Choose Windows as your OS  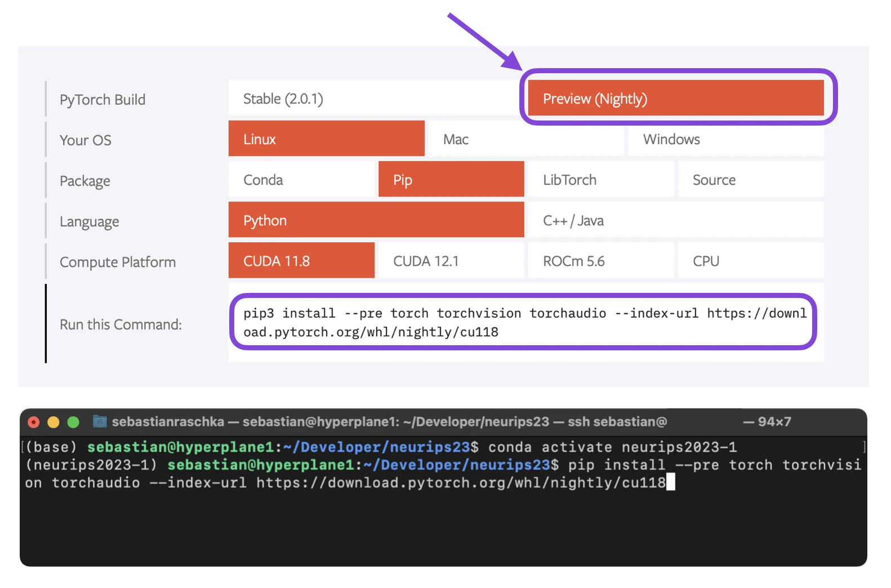click(x=725, y=139)
